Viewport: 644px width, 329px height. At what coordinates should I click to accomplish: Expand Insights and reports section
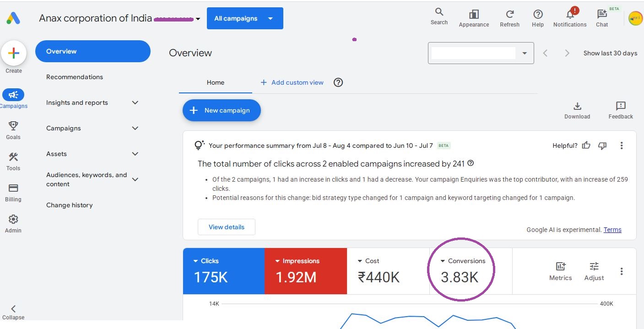click(135, 102)
